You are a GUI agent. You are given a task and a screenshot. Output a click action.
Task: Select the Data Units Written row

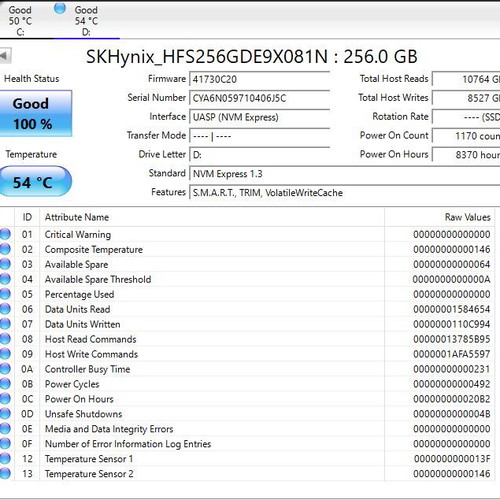(x=247, y=324)
